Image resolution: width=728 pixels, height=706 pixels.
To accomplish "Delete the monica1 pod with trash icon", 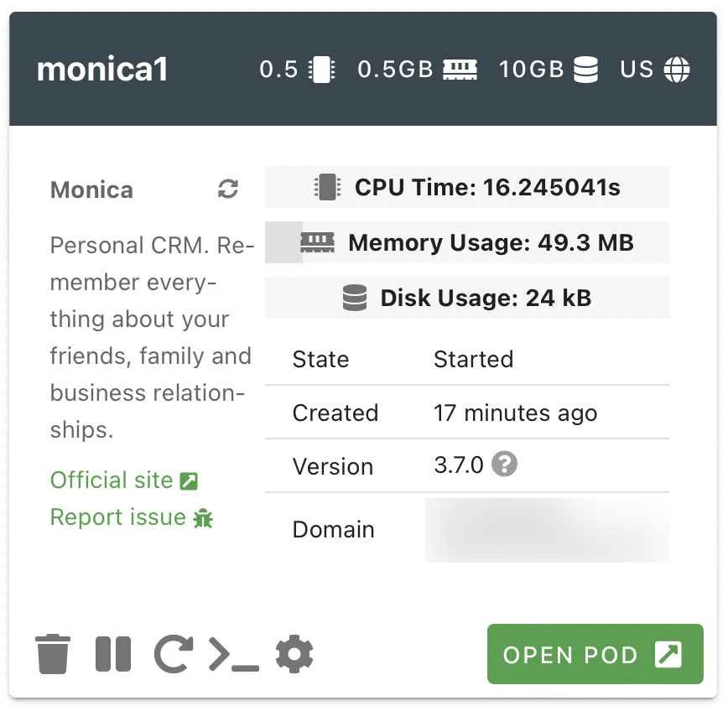I will click(x=53, y=654).
